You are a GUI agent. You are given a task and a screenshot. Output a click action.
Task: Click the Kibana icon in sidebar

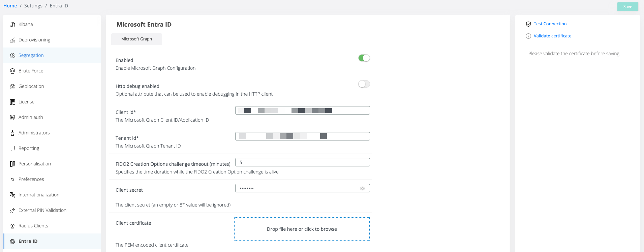click(12, 24)
